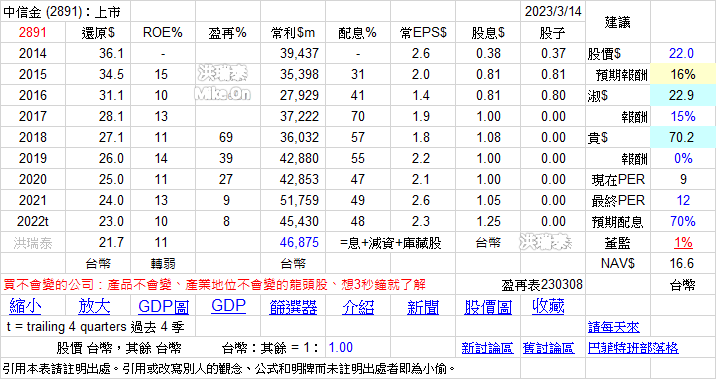
Task: Click the GDP link beside GDP圖
Action: point(228,305)
